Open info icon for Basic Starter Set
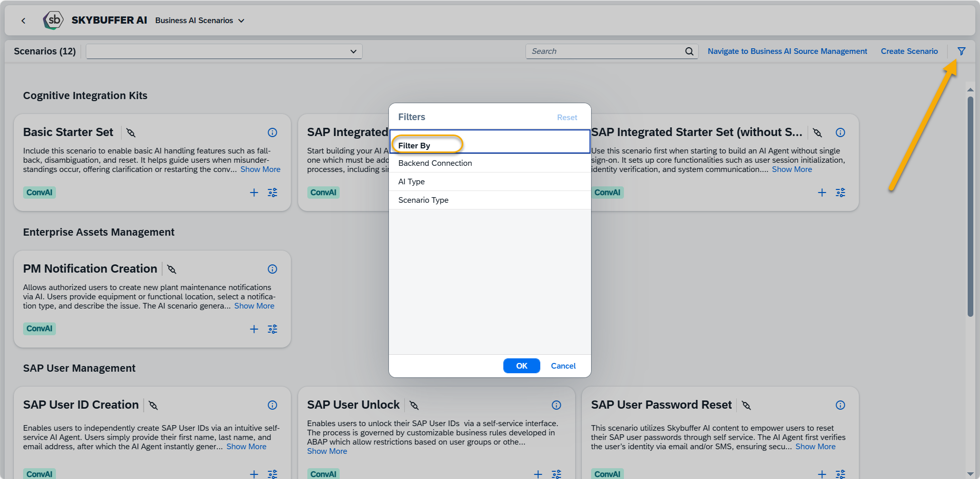980x479 pixels. 272,132
